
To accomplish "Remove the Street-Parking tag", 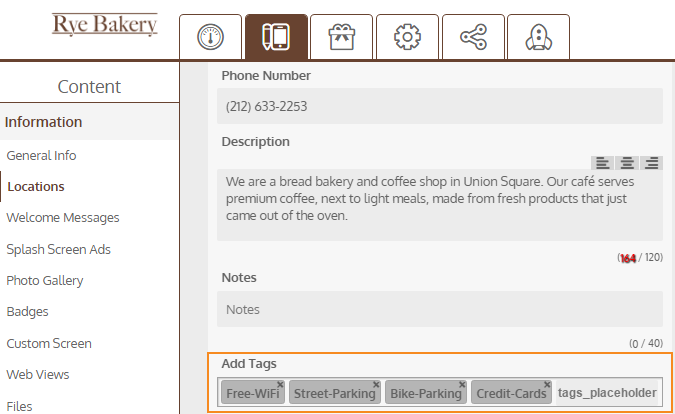I will pos(376,384).
